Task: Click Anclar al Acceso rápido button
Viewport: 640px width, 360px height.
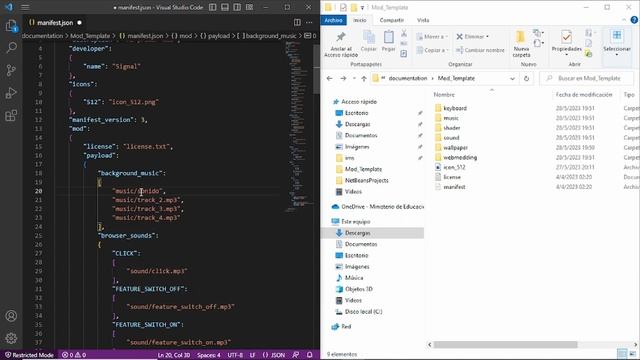Action: coord(341,44)
